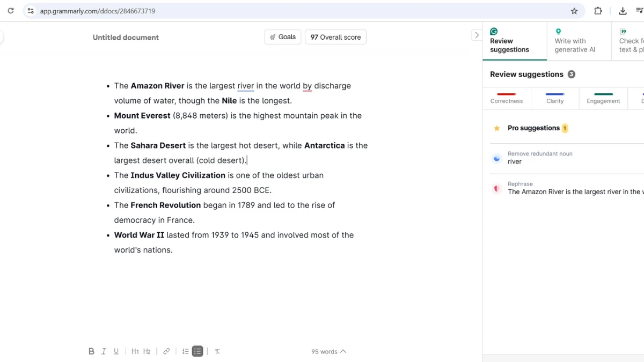Open the Rephrase suggestion card
The height and width of the screenshot is (362, 644).
click(567, 188)
